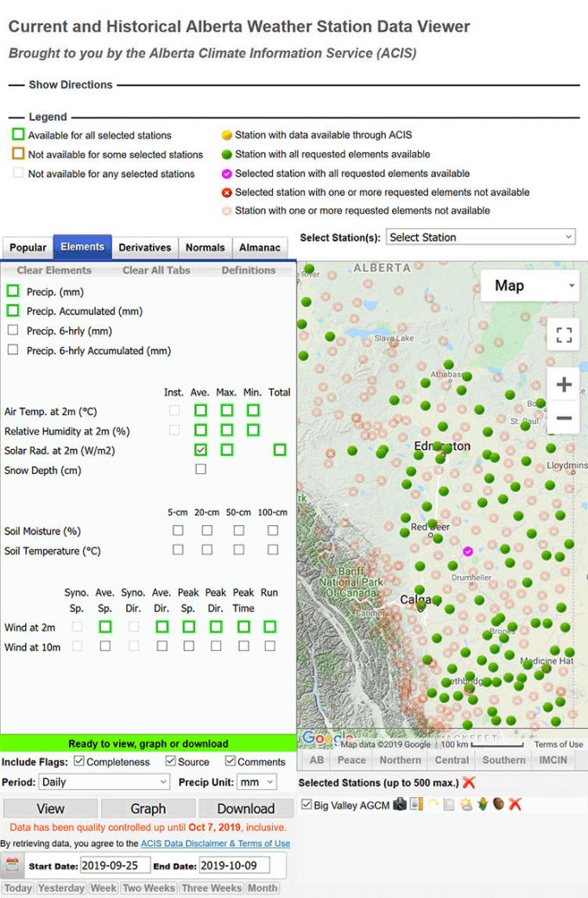588x898 pixels.
Task: Remove Big Valley AGCM with its red X
Action: coord(515,804)
